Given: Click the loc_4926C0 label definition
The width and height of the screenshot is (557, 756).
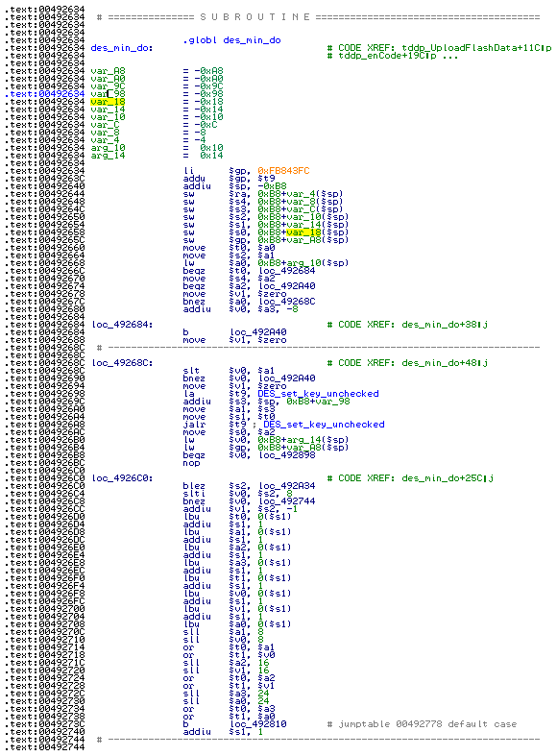Looking at the screenshot, I should pyautogui.click(x=122, y=478).
